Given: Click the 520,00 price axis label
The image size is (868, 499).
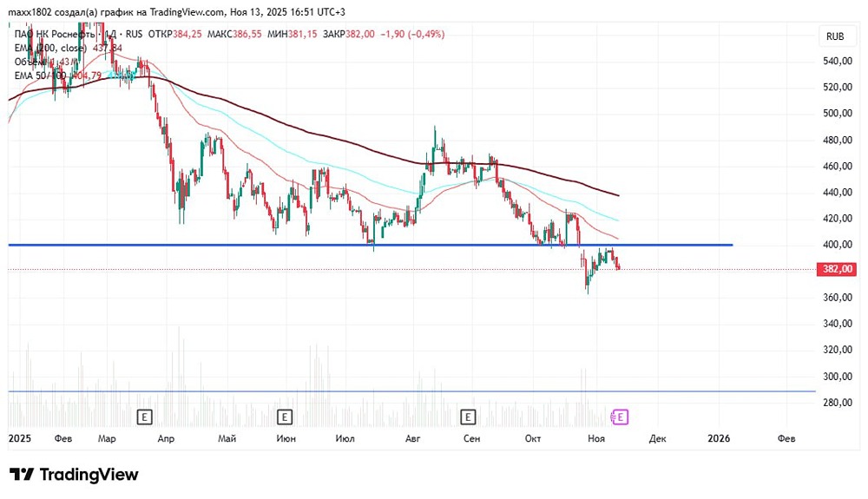Looking at the screenshot, I should [x=838, y=87].
